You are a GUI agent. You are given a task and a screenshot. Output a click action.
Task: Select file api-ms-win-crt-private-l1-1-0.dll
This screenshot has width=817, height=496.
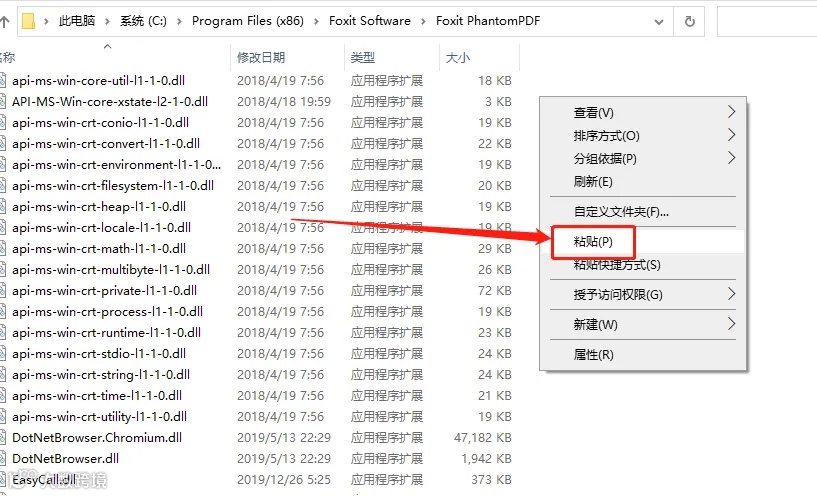click(104, 291)
